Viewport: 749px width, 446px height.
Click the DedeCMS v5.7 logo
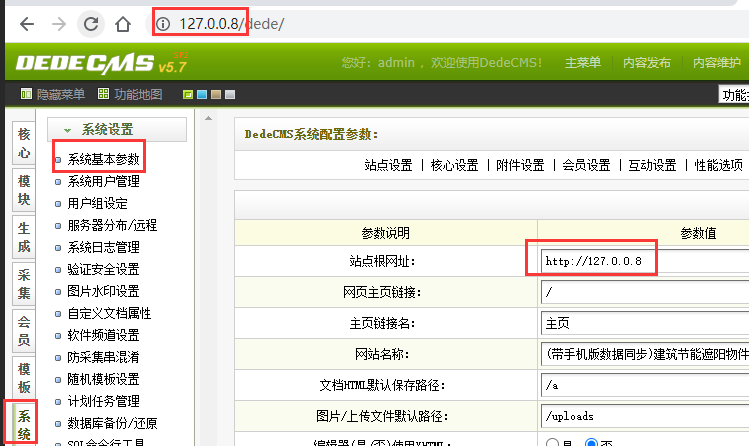tap(100, 64)
